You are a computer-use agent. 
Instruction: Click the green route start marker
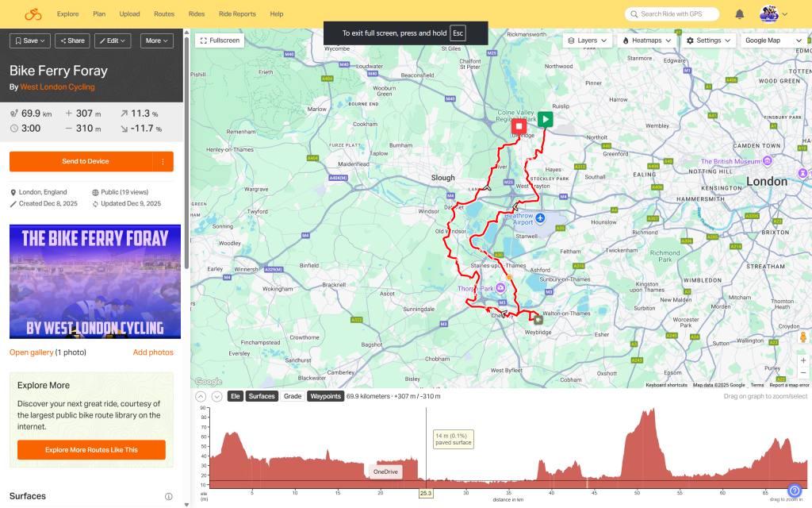pos(545,119)
